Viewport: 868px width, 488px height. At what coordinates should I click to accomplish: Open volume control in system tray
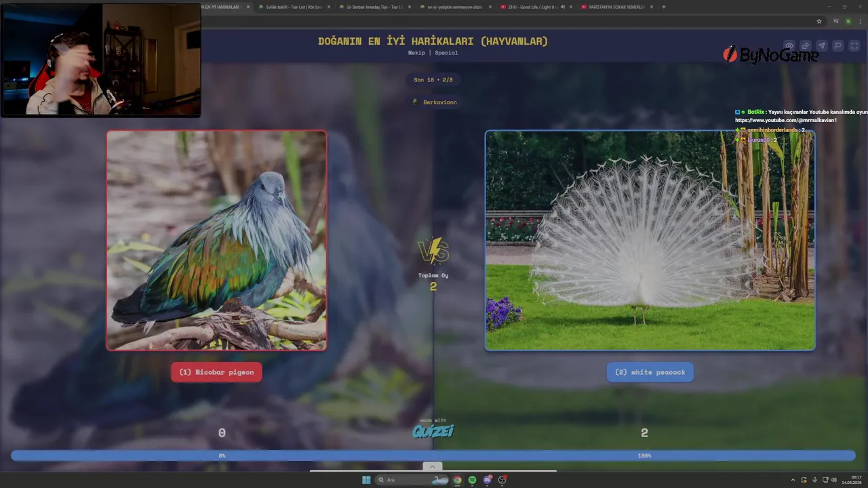(x=833, y=480)
